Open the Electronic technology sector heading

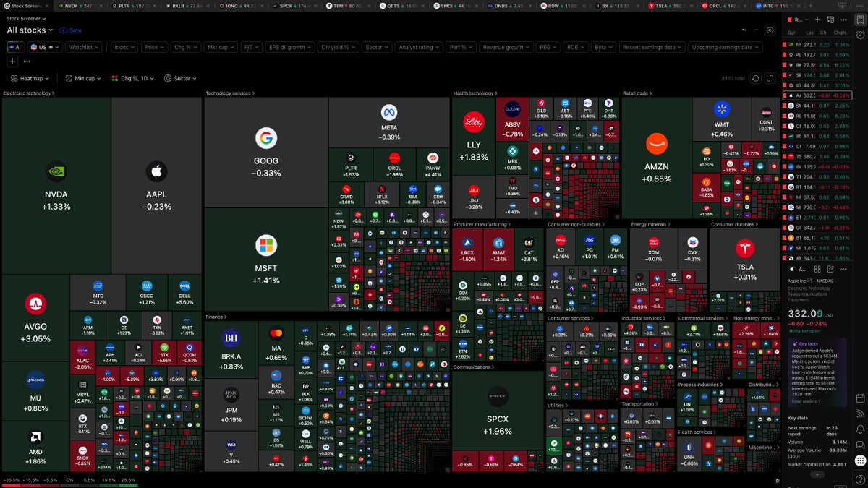(30, 93)
